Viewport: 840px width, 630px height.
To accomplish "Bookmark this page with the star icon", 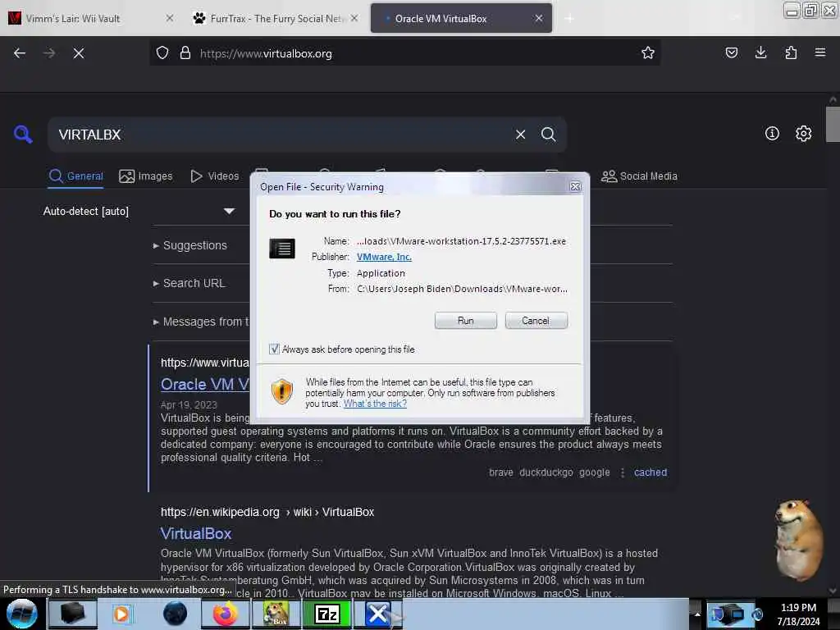I will click(x=648, y=52).
